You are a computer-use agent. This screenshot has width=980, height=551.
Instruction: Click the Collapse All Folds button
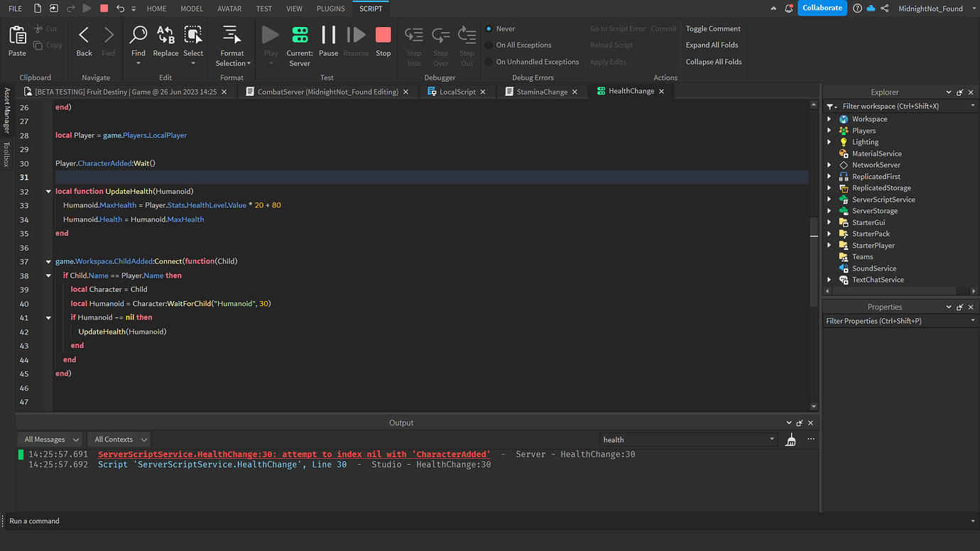click(x=713, y=61)
